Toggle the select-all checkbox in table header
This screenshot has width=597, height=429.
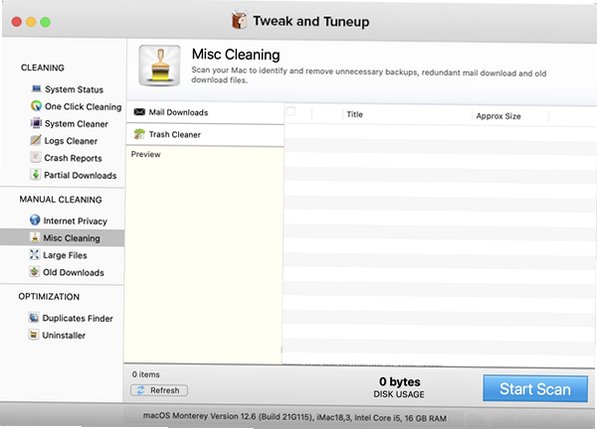coord(291,112)
